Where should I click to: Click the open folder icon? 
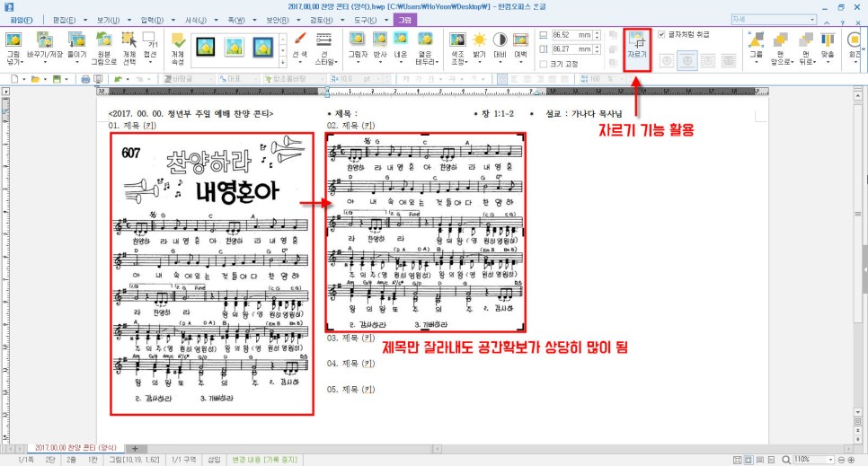click(35, 79)
